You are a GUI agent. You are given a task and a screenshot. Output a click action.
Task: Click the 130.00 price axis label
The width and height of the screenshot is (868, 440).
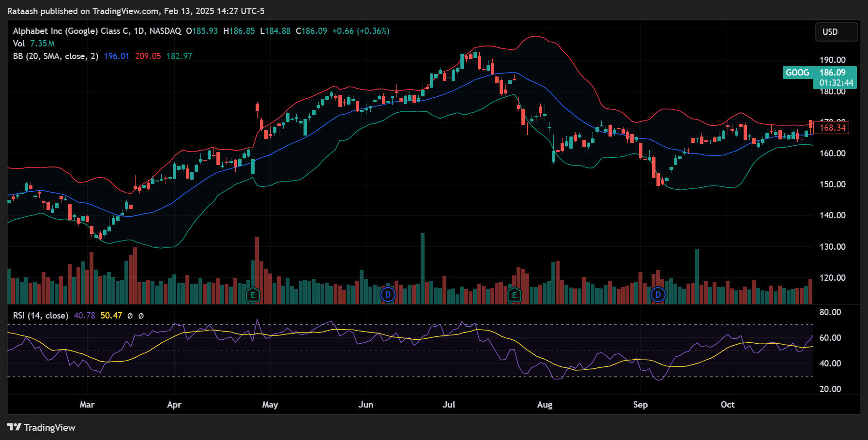pos(833,247)
